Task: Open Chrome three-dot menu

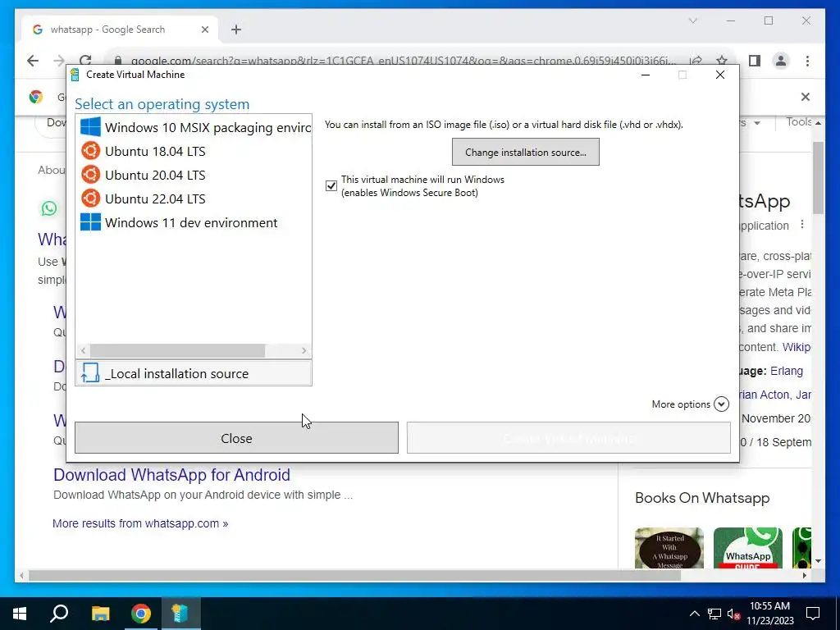Action: point(807,61)
